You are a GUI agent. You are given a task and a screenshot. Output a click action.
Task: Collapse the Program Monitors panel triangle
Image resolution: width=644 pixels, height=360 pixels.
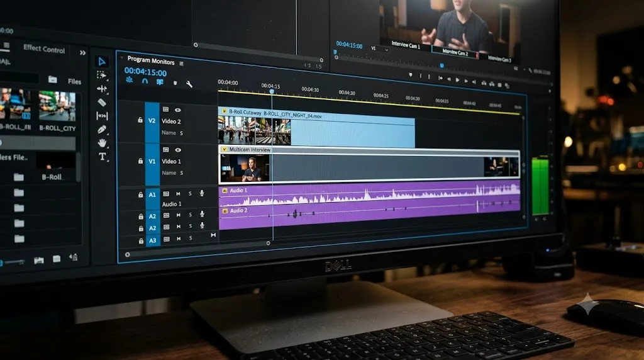(x=121, y=59)
